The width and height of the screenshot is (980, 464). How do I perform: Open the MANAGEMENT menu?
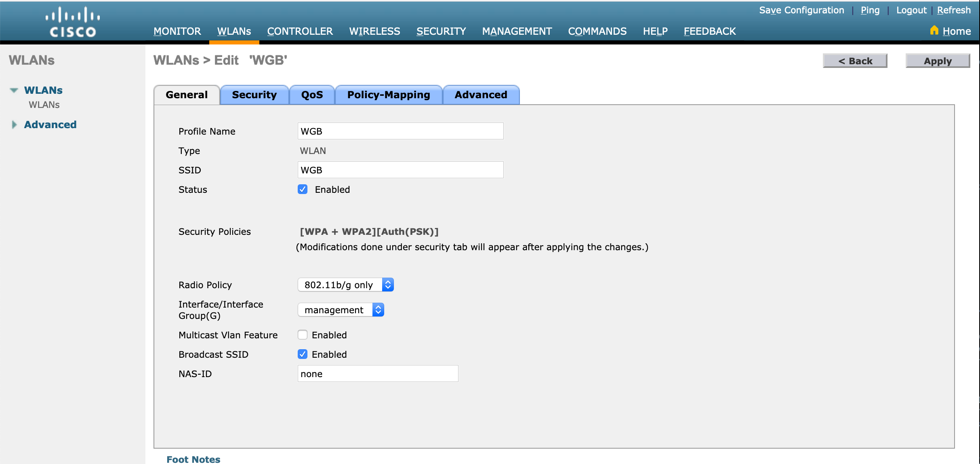coord(517,31)
